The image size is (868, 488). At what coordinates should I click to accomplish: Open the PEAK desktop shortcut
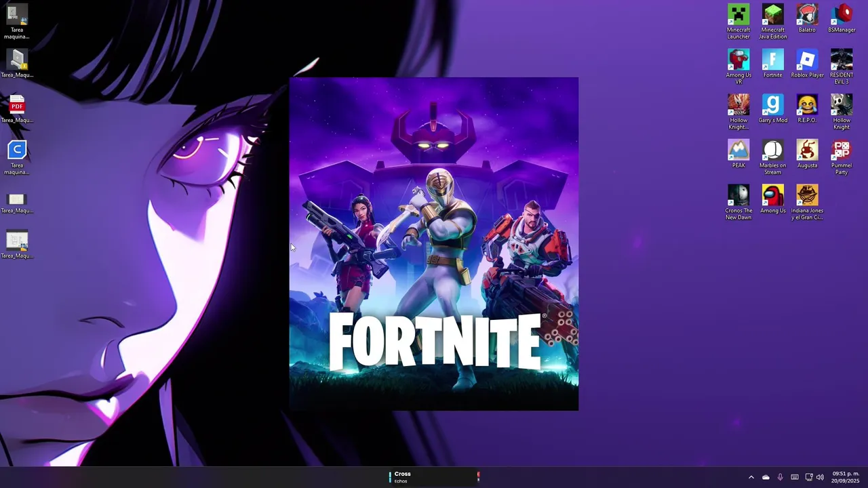[x=738, y=154]
